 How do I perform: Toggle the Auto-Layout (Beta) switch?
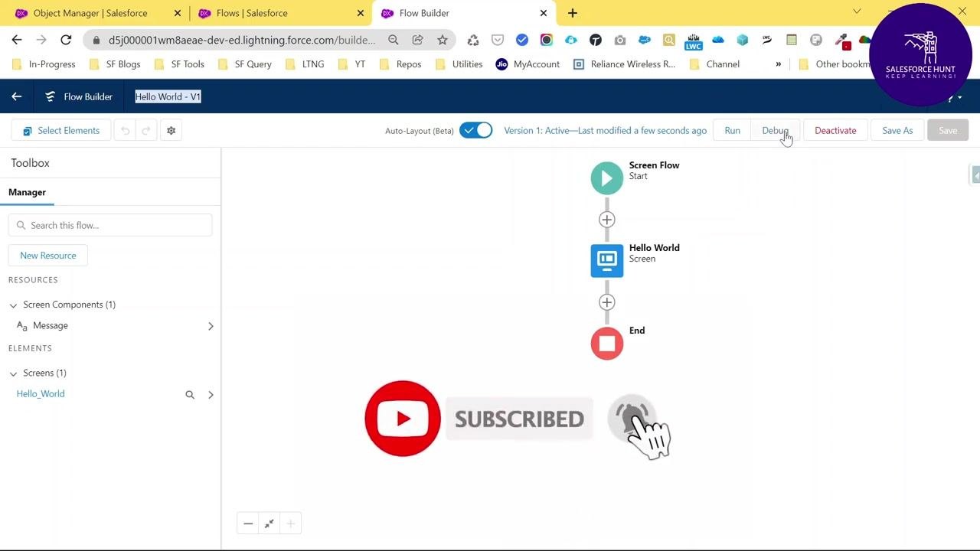[x=475, y=130]
